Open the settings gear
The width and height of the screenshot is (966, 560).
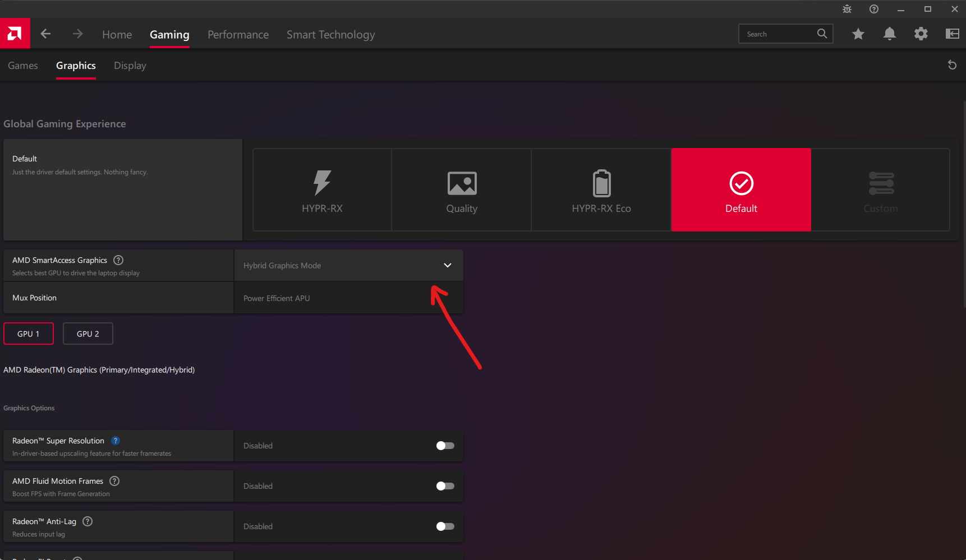click(921, 34)
